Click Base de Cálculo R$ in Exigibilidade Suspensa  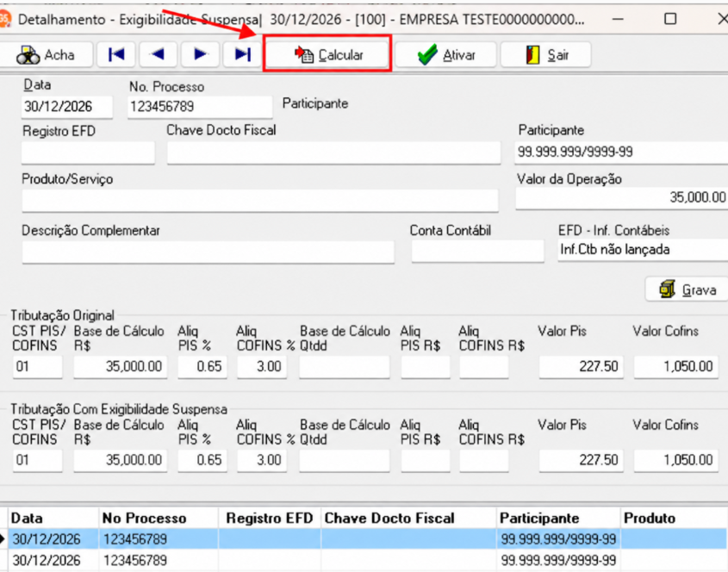(121, 461)
